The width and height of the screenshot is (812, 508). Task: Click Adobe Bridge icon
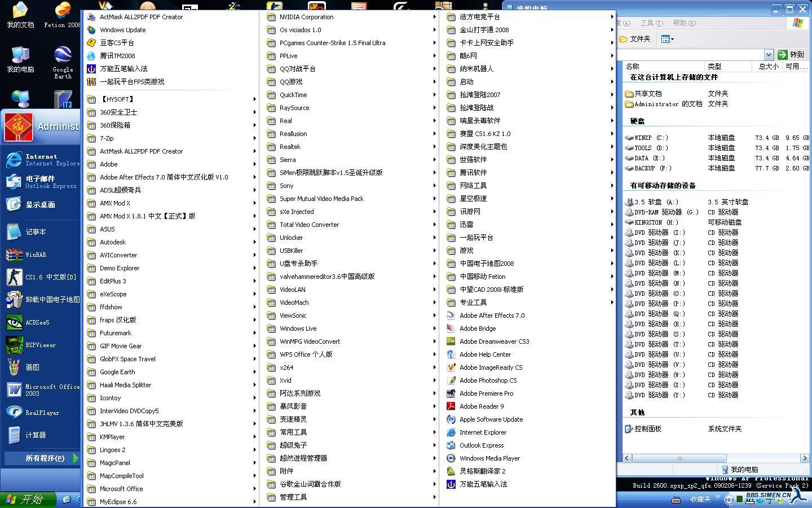[x=451, y=329]
